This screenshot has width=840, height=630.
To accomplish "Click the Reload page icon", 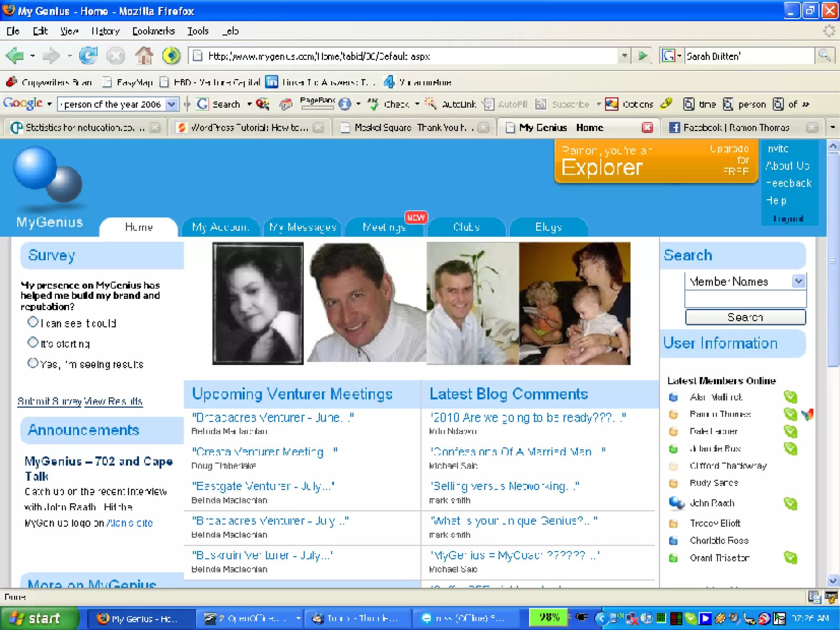I will (88, 56).
